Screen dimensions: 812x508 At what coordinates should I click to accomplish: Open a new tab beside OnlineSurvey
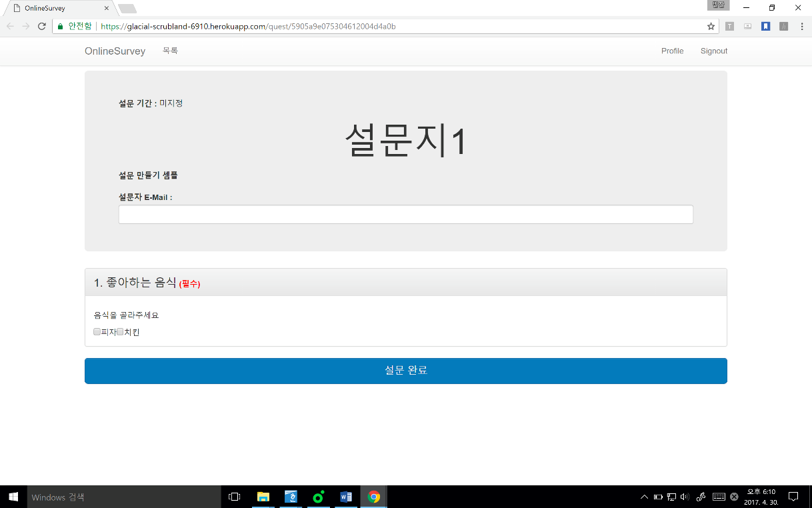click(127, 9)
